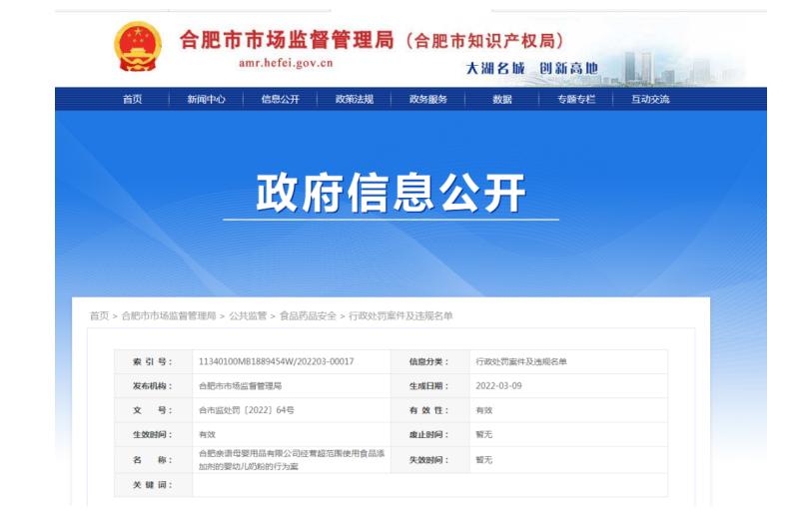The image size is (804, 532).
Task: Click the empty 关键词 value cell
Action: click(430, 485)
